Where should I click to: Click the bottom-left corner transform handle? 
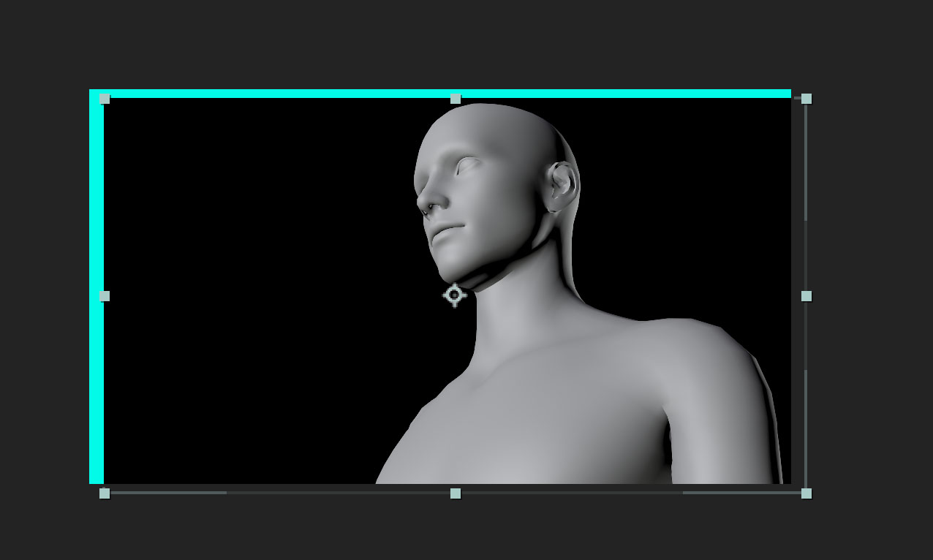pos(105,493)
